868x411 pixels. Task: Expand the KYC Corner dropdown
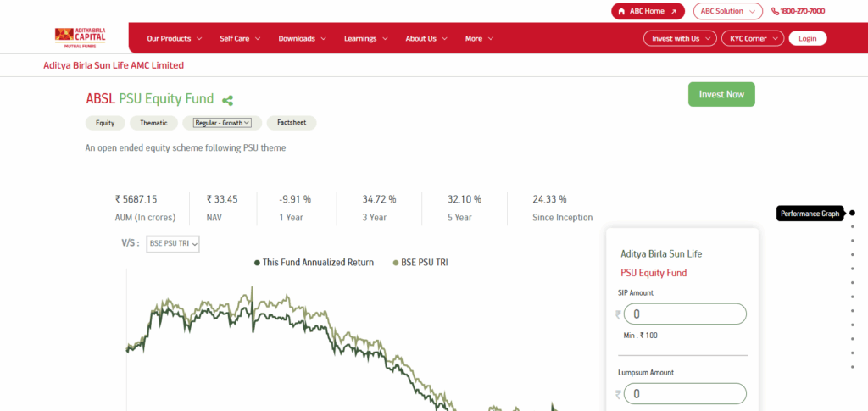point(753,38)
